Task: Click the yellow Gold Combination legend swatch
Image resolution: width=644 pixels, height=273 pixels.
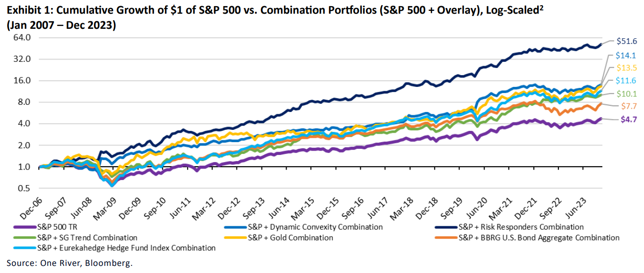Action: (x=235, y=238)
